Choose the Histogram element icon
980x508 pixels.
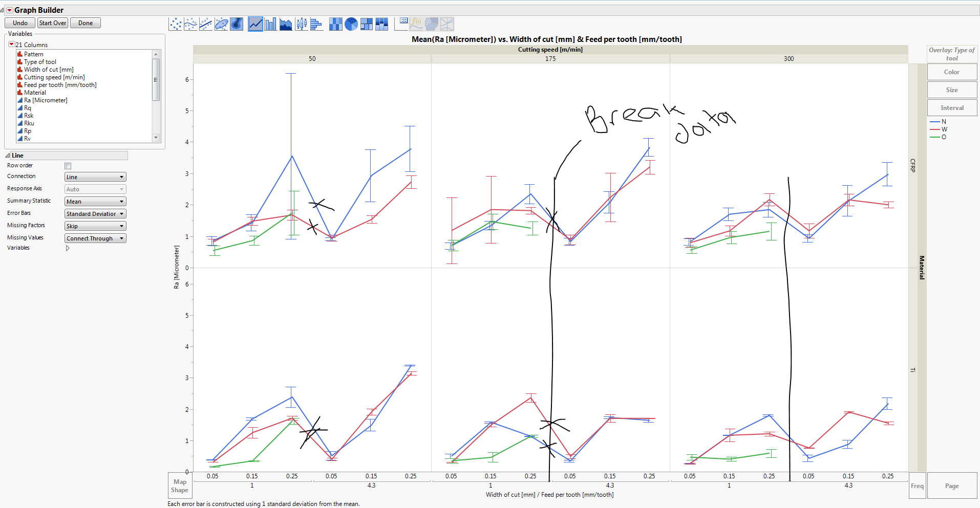point(316,24)
